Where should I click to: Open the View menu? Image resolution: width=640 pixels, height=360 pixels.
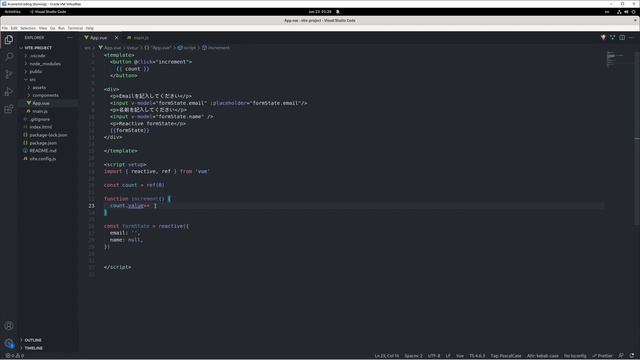coord(43,28)
